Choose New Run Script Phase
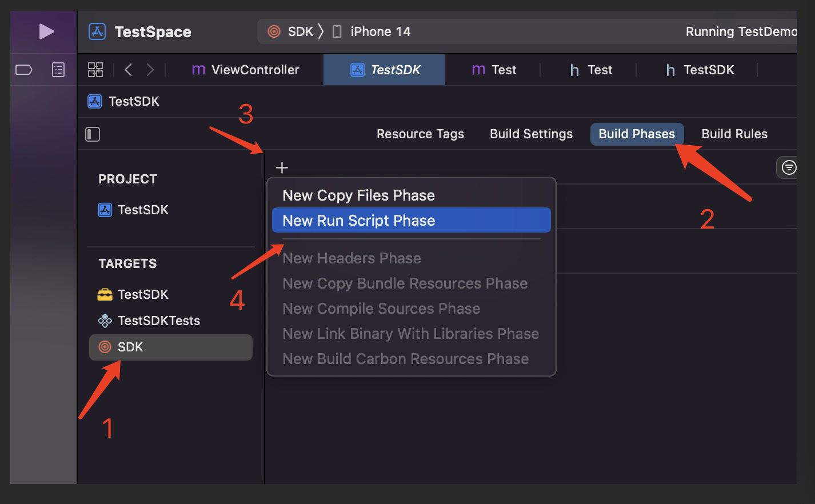 (411, 221)
